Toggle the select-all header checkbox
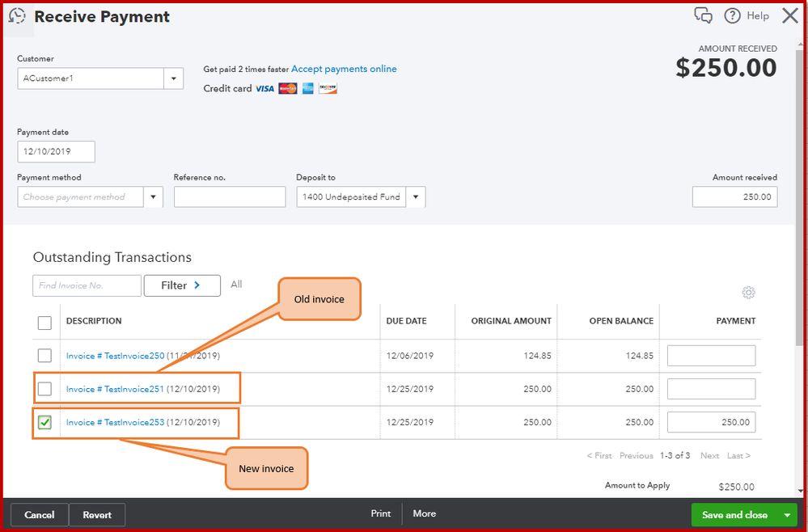 click(x=44, y=323)
